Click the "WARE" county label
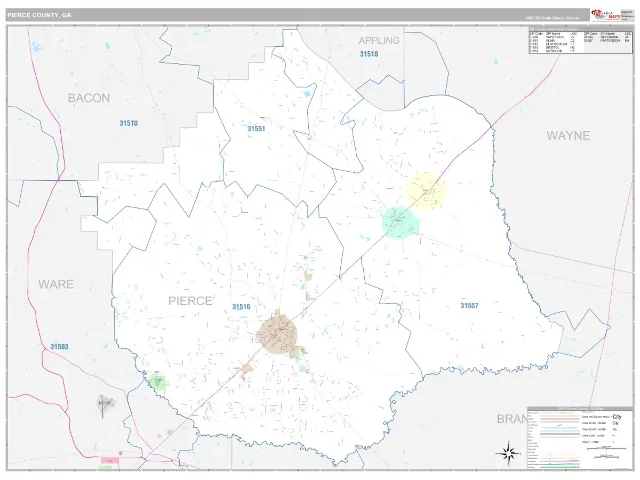 tap(56, 284)
